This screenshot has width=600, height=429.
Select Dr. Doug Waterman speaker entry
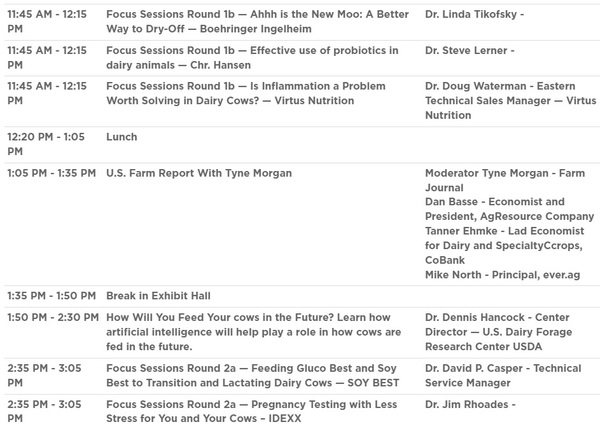(510, 101)
